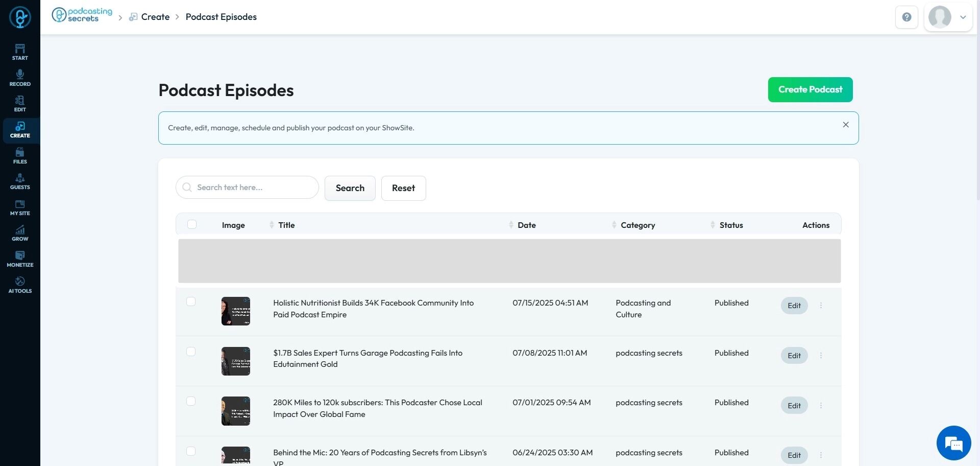
Task: Click the Podcasting Secrets breadcrumb logo
Action: [x=82, y=15]
